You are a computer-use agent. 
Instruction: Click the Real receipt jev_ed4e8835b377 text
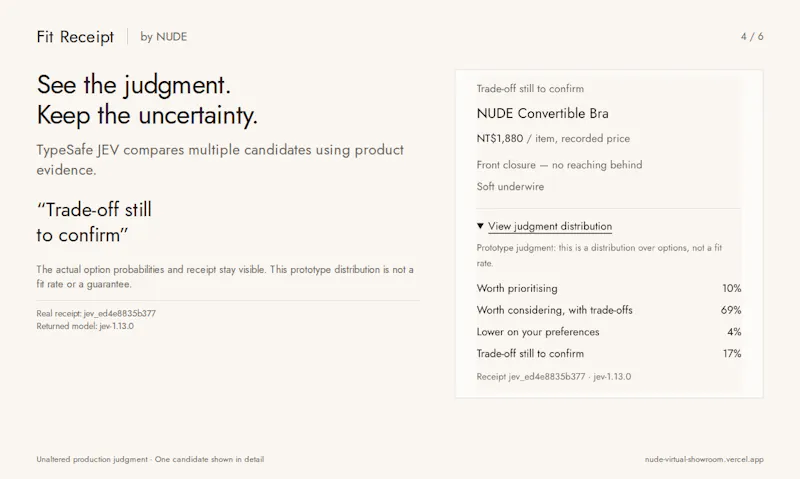pos(96,313)
